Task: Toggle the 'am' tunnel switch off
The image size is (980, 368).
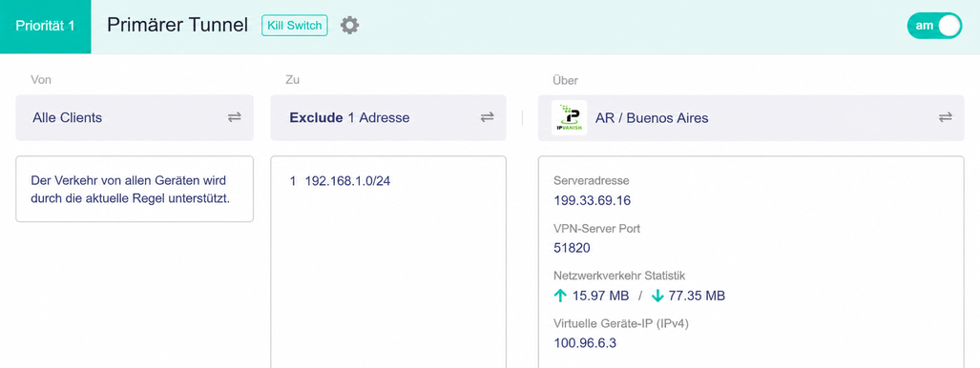Action: (x=934, y=26)
